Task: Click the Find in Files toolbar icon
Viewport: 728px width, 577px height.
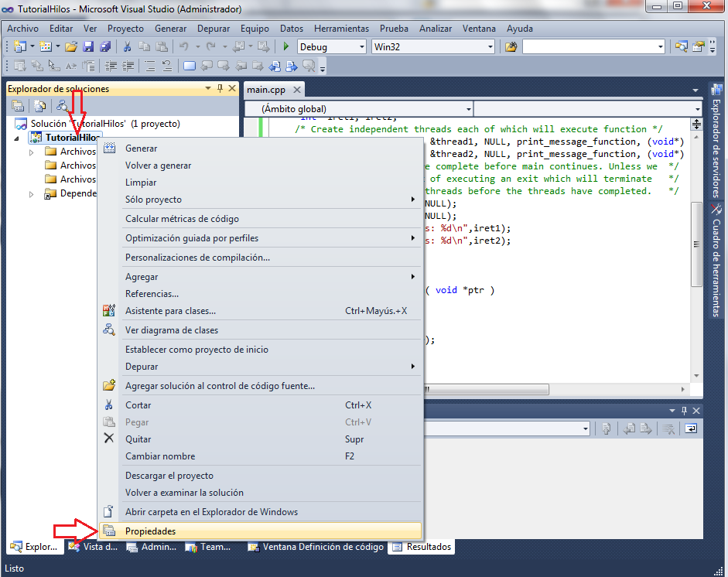Action: point(511,47)
